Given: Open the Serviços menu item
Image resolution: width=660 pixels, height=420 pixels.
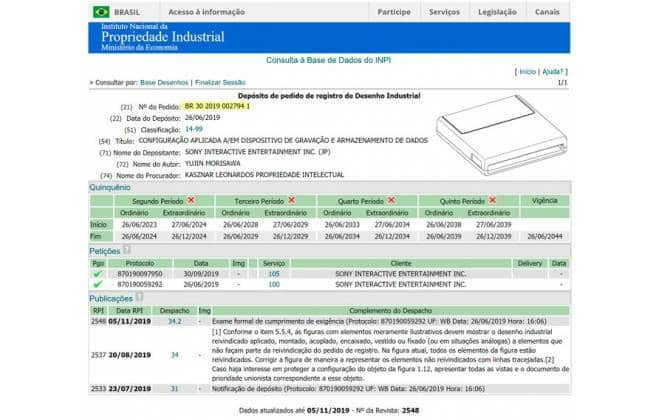Looking at the screenshot, I should (x=444, y=12).
